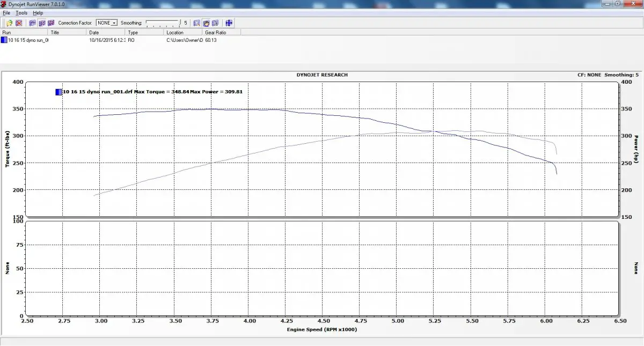The image size is (644, 346).
Task: Click the Gear Ratio column header
Action: (x=223, y=32)
